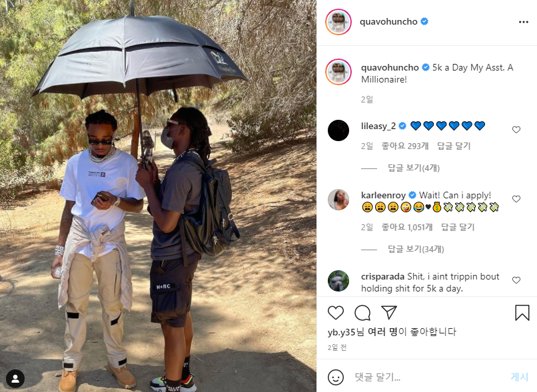
Task: Reply to karleenroy's comment
Action: tap(458, 227)
